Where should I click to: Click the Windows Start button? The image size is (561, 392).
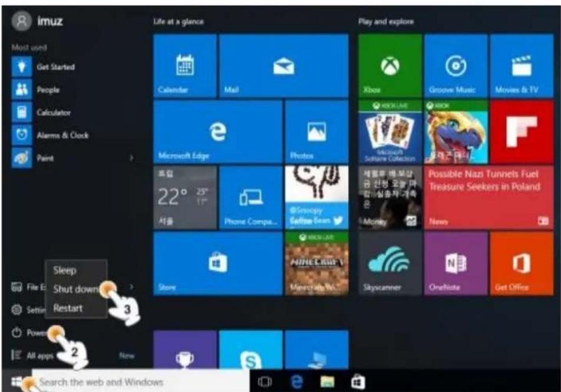tap(16, 381)
